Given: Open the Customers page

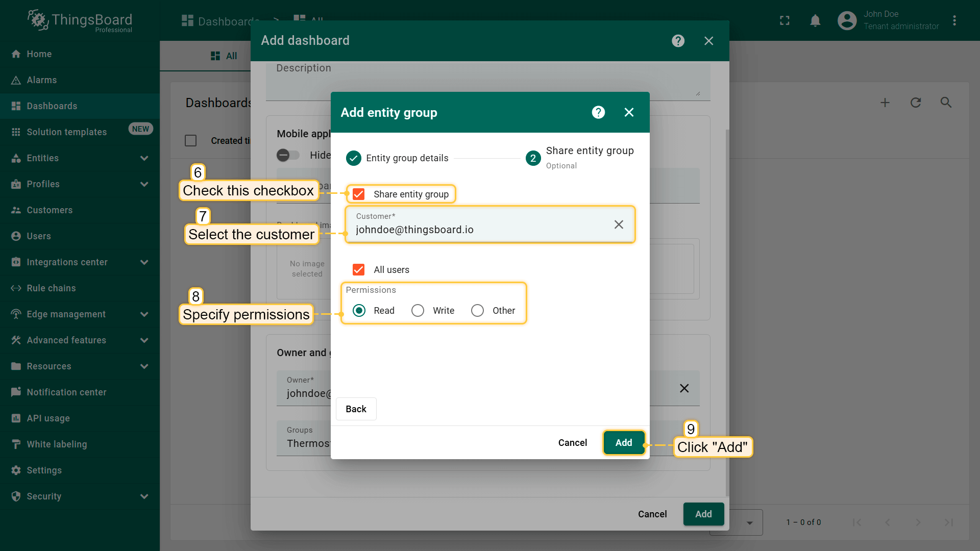Looking at the screenshot, I should [50, 210].
